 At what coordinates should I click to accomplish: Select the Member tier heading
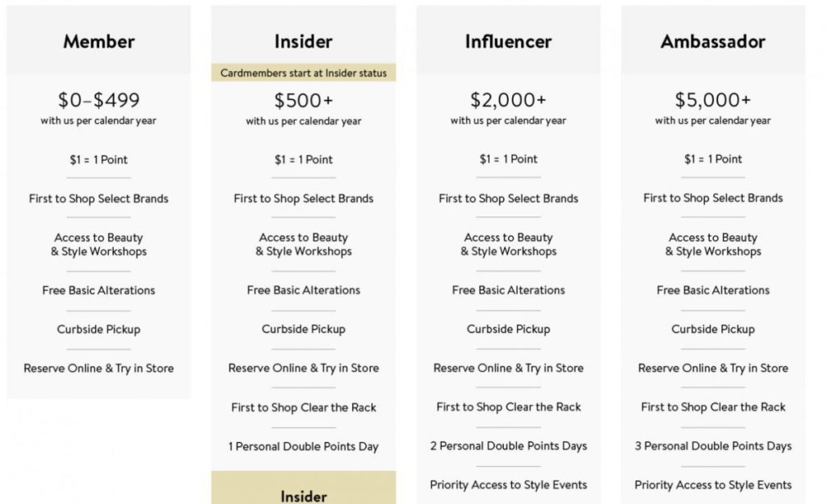coord(99,42)
